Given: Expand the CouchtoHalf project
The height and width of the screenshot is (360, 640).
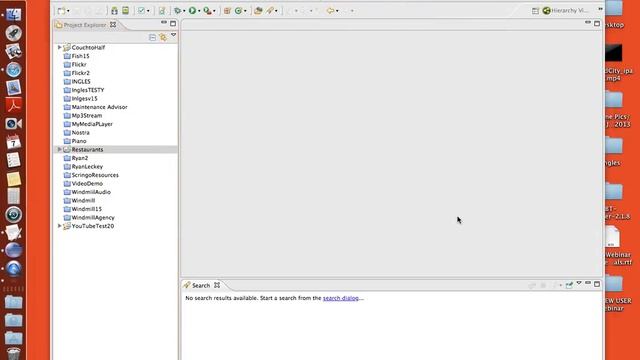Looking at the screenshot, I should click(60, 47).
